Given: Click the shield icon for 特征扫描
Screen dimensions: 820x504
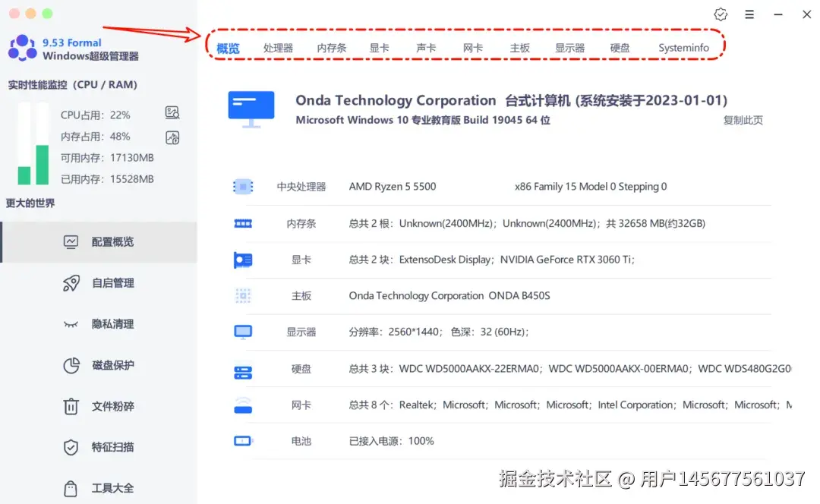Looking at the screenshot, I should pyautogui.click(x=71, y=447).
